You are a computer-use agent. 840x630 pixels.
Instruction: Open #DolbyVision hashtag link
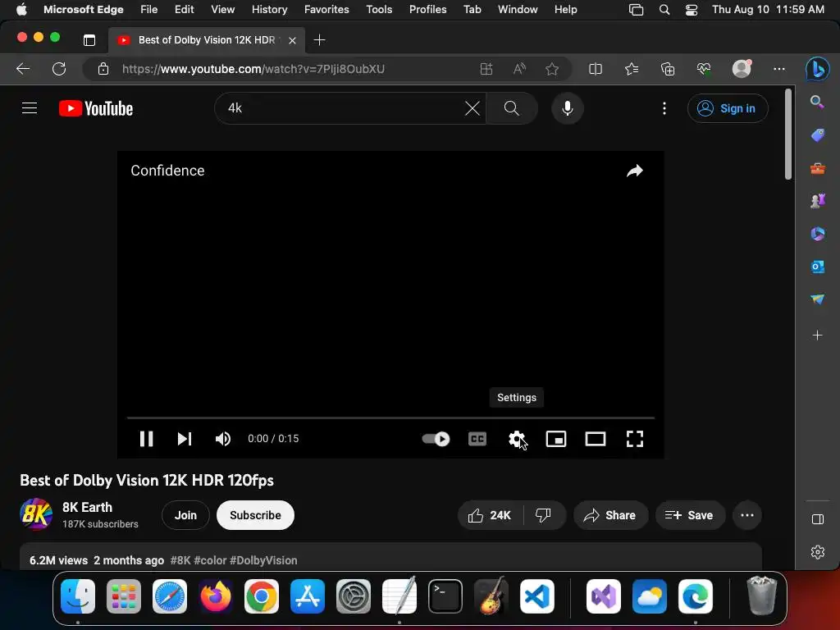pyautogui.click(x=263, y=560)
